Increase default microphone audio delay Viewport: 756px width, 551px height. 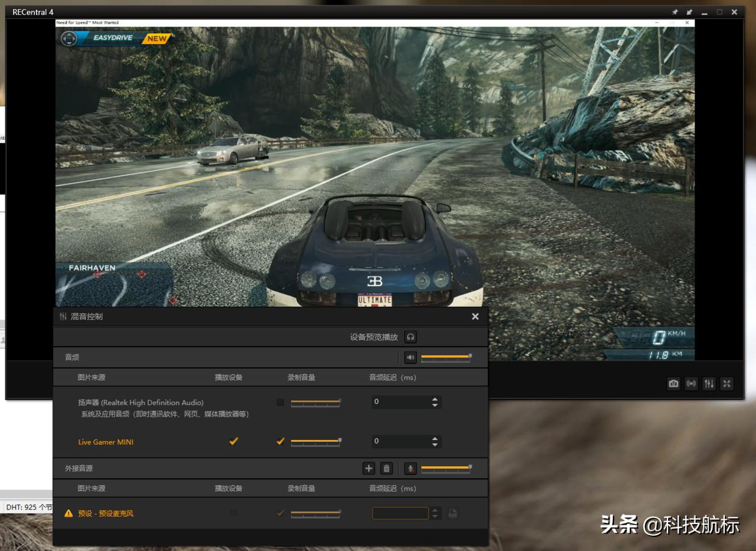coord(435,510)
